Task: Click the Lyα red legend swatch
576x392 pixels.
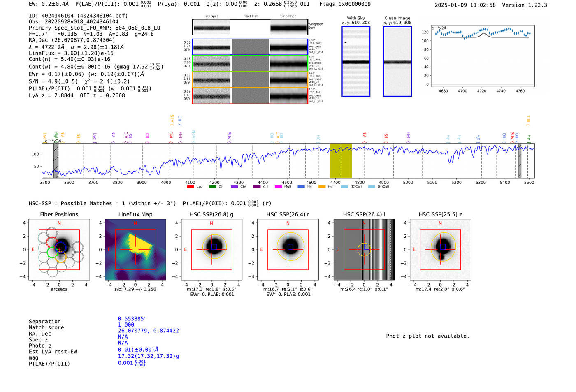Action: [x=190, y=186]
